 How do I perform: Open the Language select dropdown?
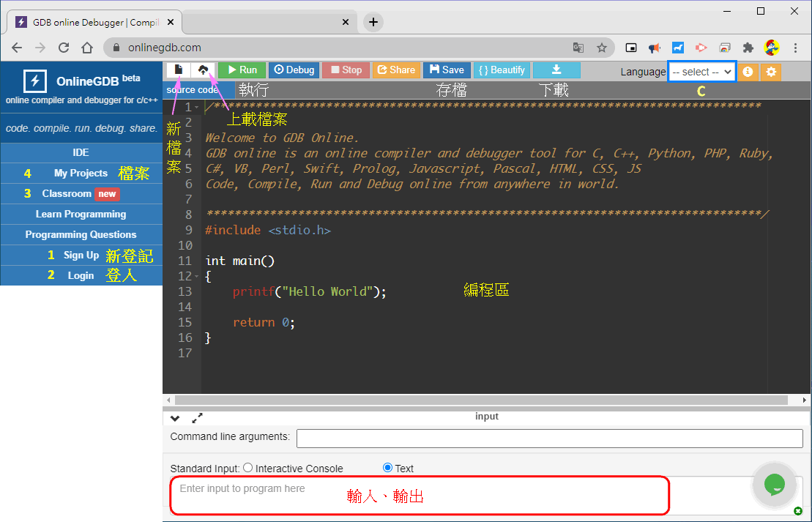point(701,72)
